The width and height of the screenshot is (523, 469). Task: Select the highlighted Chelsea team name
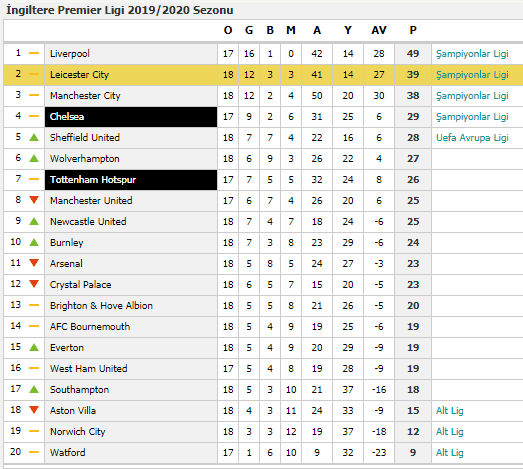tap(67, 116)
